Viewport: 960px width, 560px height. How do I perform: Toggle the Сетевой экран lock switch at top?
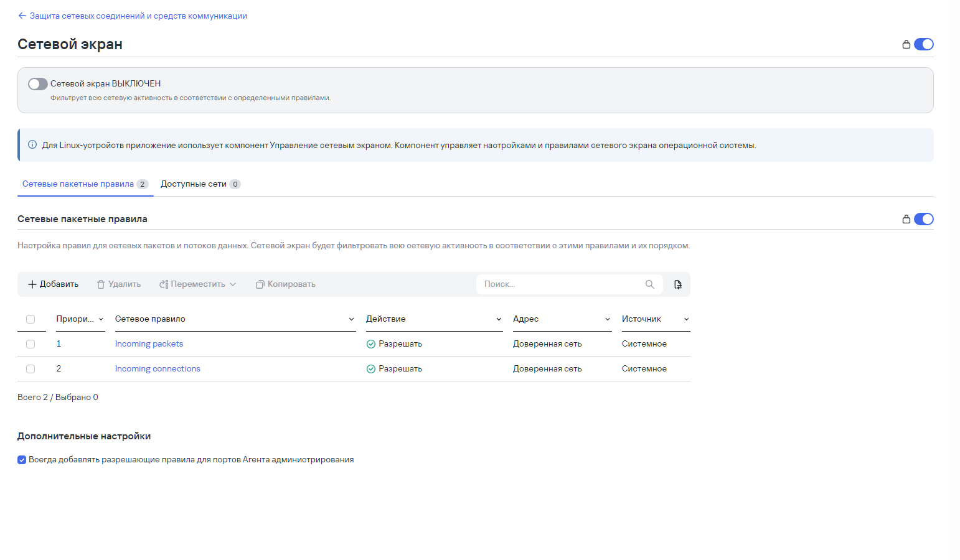click(924, 44)
